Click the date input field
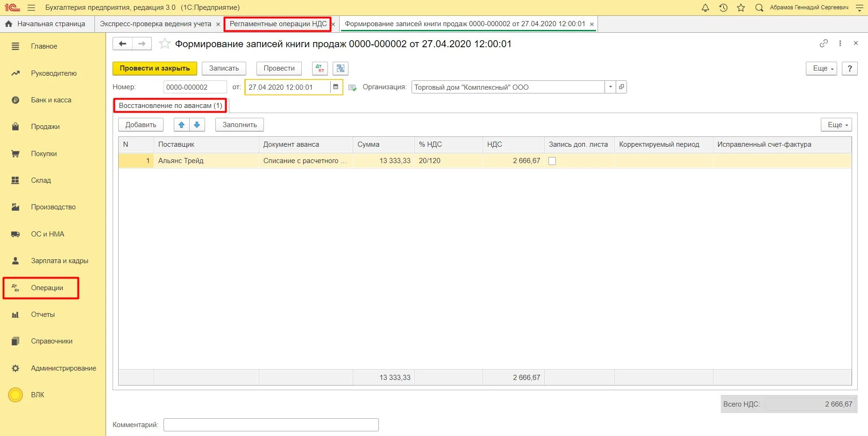Screen dimensions: 868x436 pos(288,87)
